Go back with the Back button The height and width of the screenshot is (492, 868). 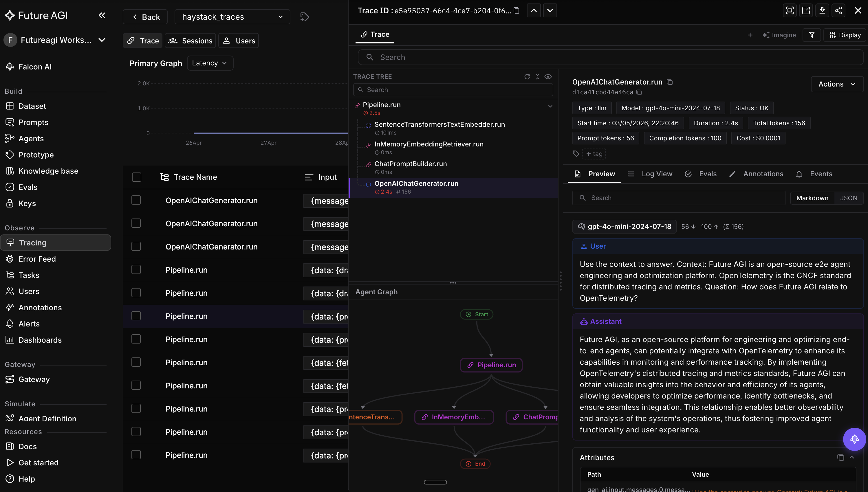145,17
